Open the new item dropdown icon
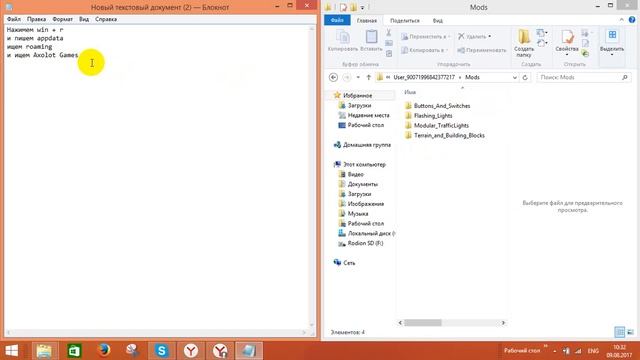This screenshot has width=640, height=360. click(x=542, y=33)
